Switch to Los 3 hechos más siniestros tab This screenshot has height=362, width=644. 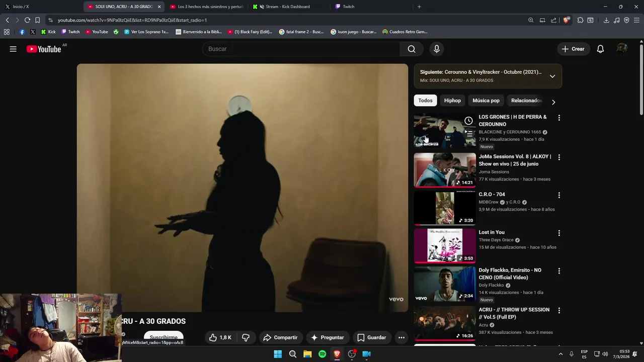click(206, 7)
